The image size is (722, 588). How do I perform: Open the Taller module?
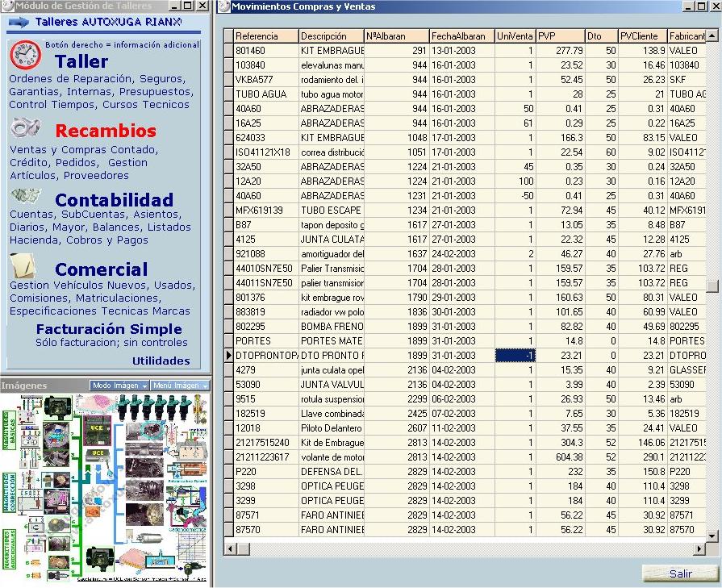point(81,61)
